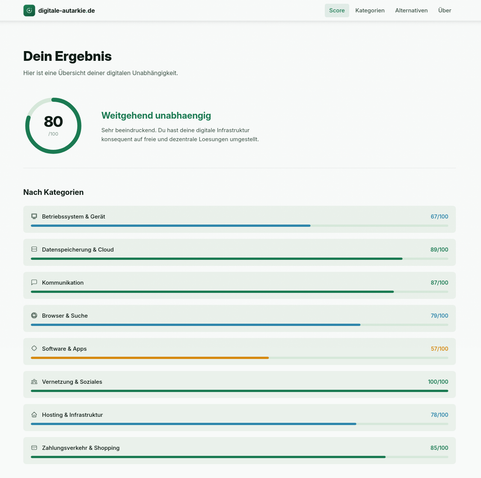The height and width of the screenshot is (478, 481).
Task: Click the house icon beside Hosting & Infrastruktur
Action: [x=34, y=415]
